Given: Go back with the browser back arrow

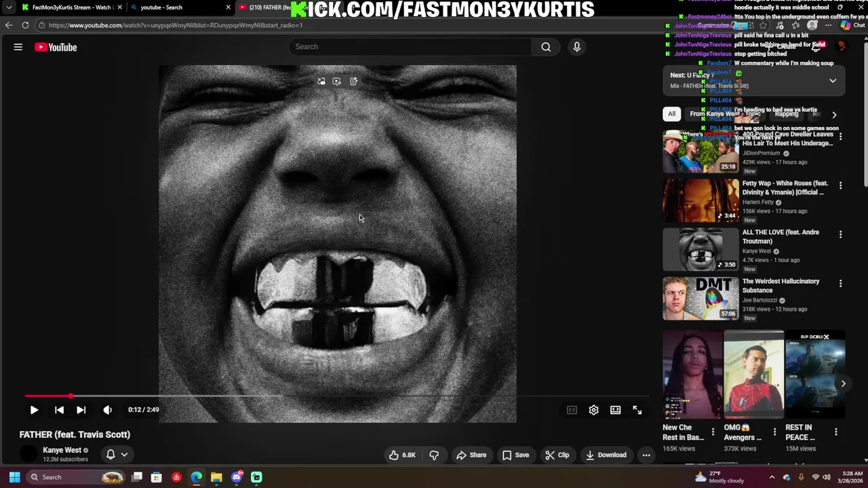Looking at the screenshot, I should (9, 25).
